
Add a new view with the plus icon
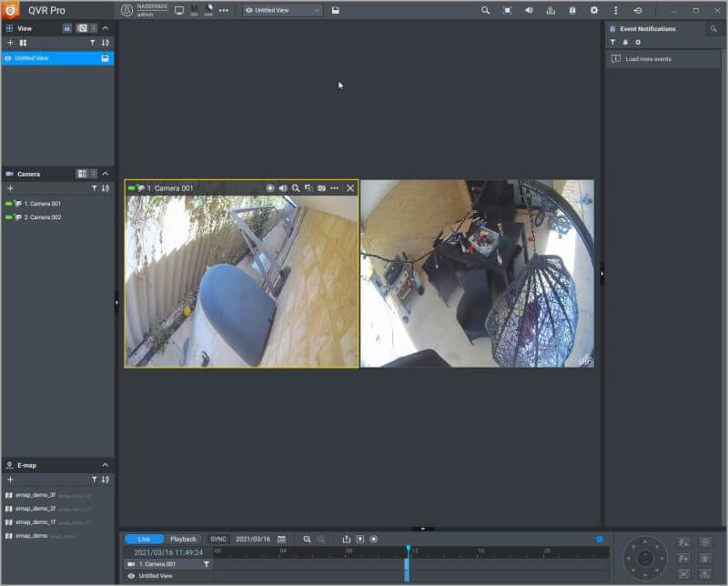(10, 43)
